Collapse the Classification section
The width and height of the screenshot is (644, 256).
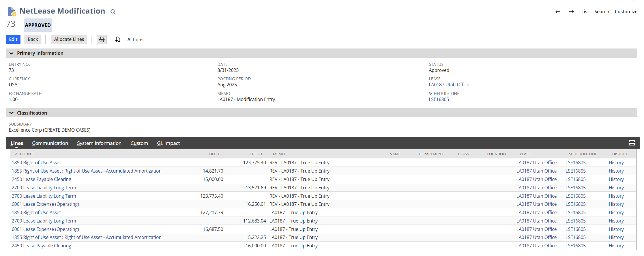pyautogui.click(x=12, y=113)
